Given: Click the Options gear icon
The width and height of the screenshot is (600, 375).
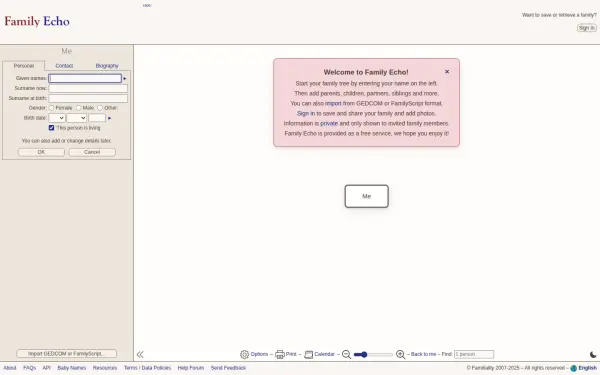Looking at the screenshot, I should [x=245, y=354].
